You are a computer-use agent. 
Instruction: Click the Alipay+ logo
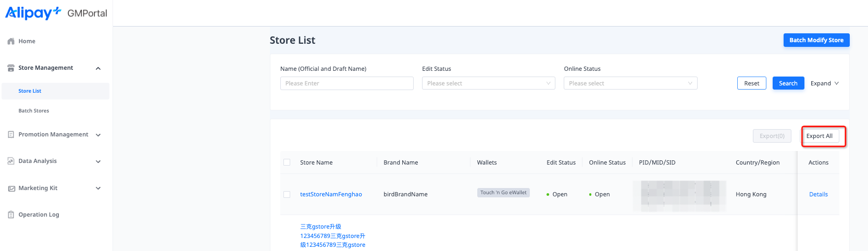33,13
